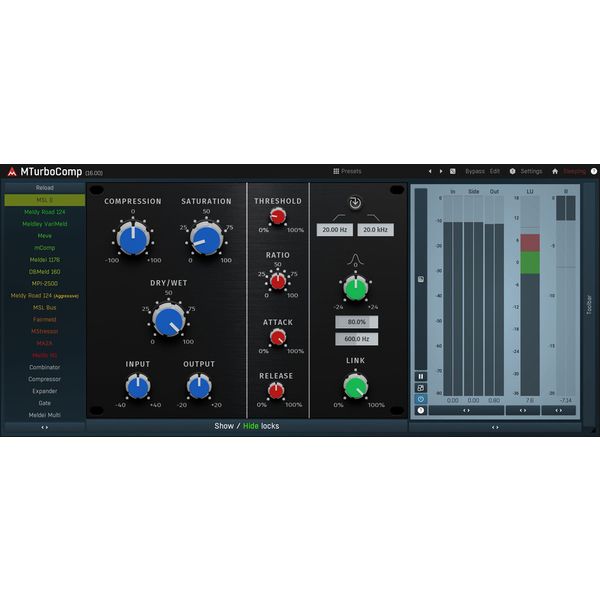Click the circular clock icon above sidechain filters

click(x=355, y=202)
